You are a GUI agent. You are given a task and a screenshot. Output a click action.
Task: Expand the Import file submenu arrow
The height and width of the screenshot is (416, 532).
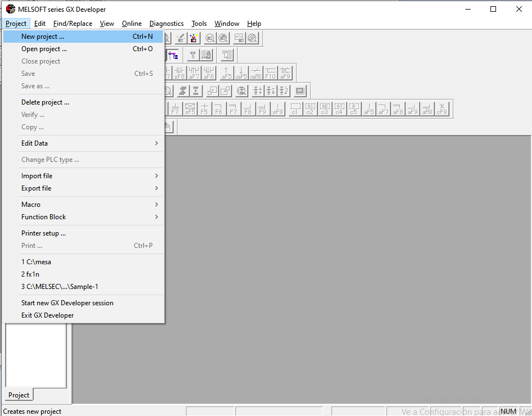156,176
